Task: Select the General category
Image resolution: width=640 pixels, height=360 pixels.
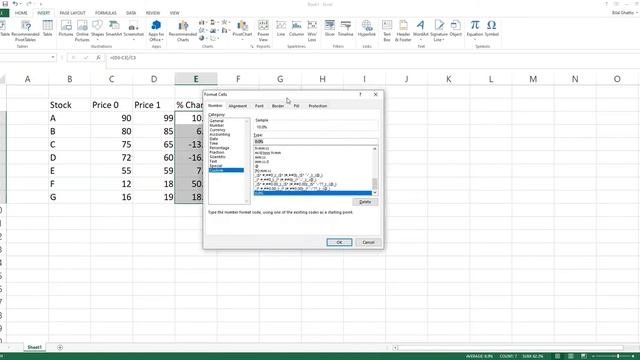Action: coord(216,121)
